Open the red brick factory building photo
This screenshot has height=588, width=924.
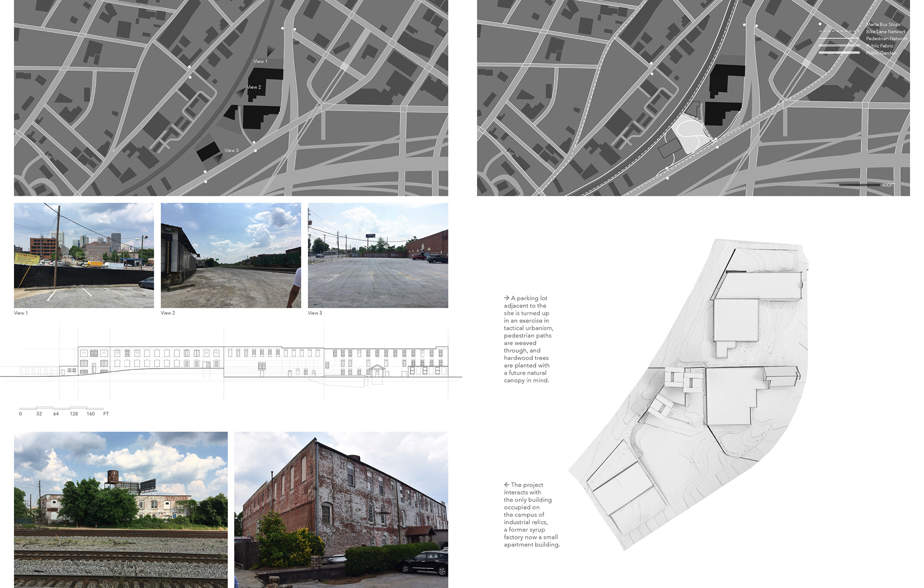pos(341,509)
